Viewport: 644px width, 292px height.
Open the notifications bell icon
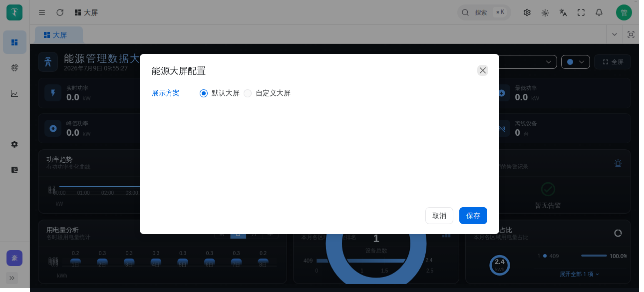599,12
